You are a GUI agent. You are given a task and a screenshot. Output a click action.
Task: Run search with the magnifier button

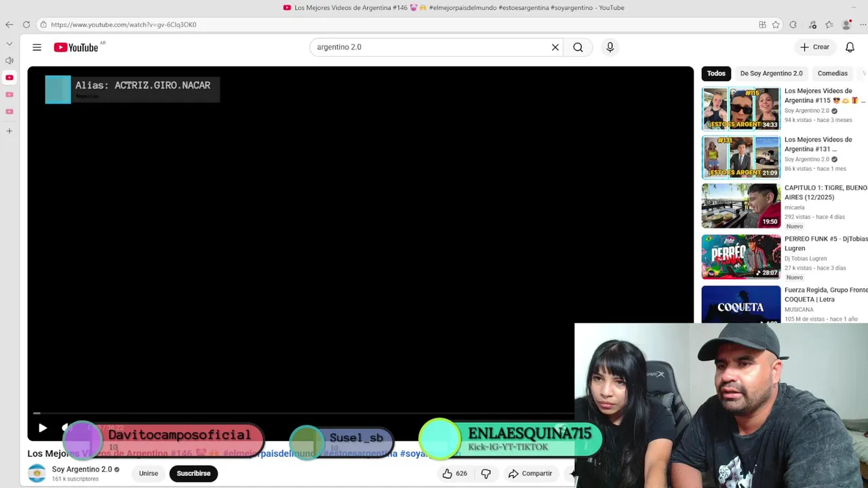pos(578,47)
